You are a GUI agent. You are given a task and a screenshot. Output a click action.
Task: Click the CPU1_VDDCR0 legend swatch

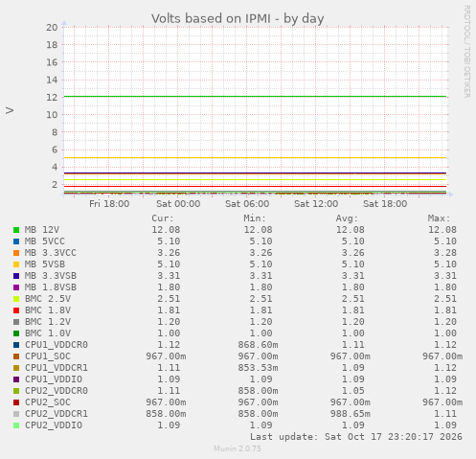pos(16,345)
